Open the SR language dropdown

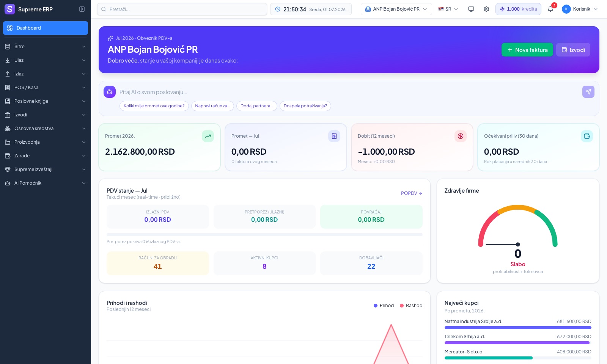click(448, 9)
